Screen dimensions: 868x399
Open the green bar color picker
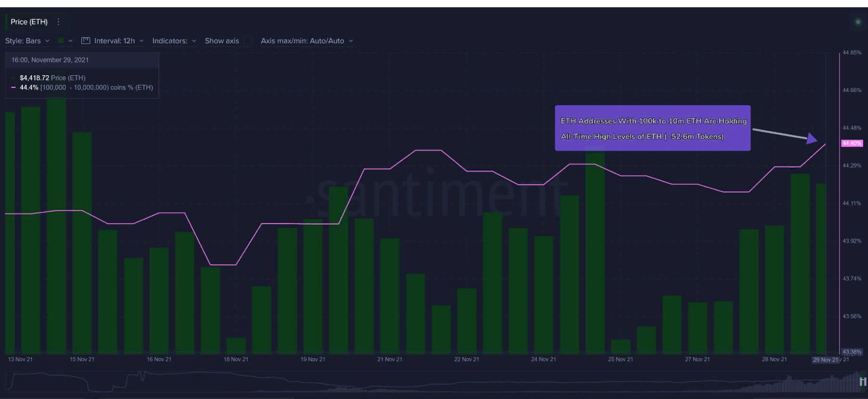64,41
